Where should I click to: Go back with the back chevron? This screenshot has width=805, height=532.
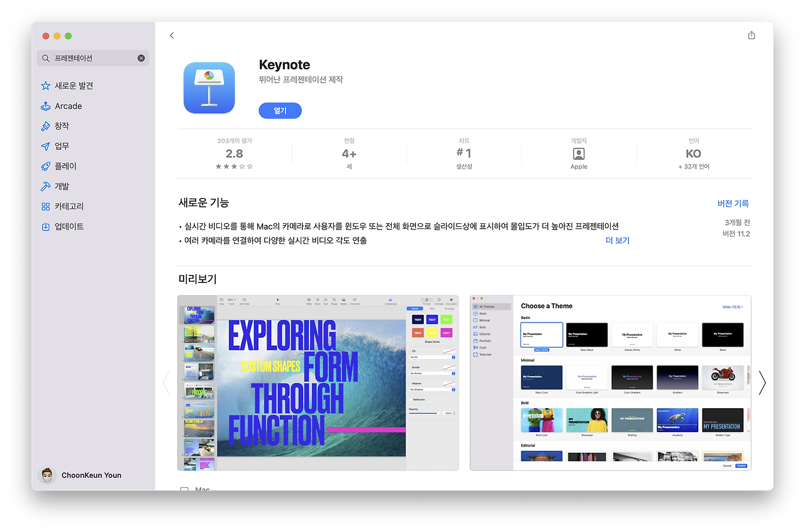coord(172,36)
